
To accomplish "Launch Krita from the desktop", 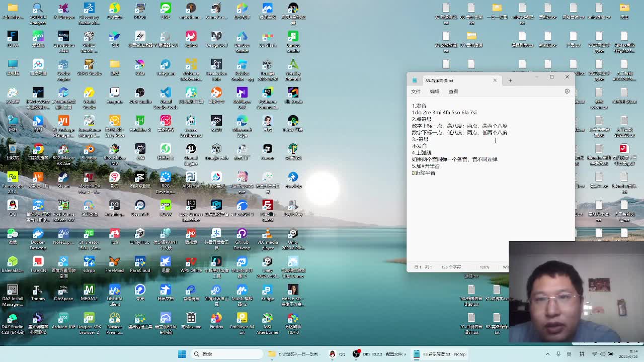I will [x=140, y=65].
